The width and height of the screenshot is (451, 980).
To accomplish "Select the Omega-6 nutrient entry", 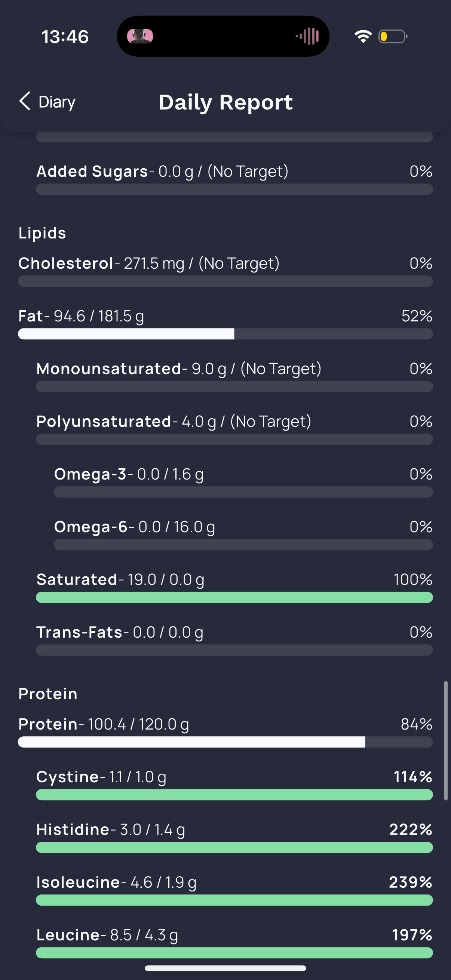I will click(243, 534).
